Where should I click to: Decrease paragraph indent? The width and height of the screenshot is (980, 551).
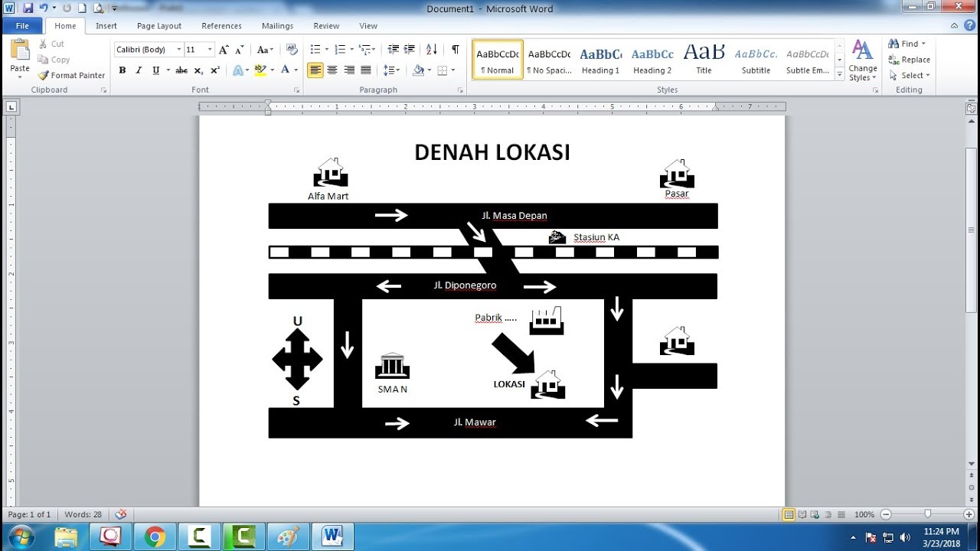394,50
